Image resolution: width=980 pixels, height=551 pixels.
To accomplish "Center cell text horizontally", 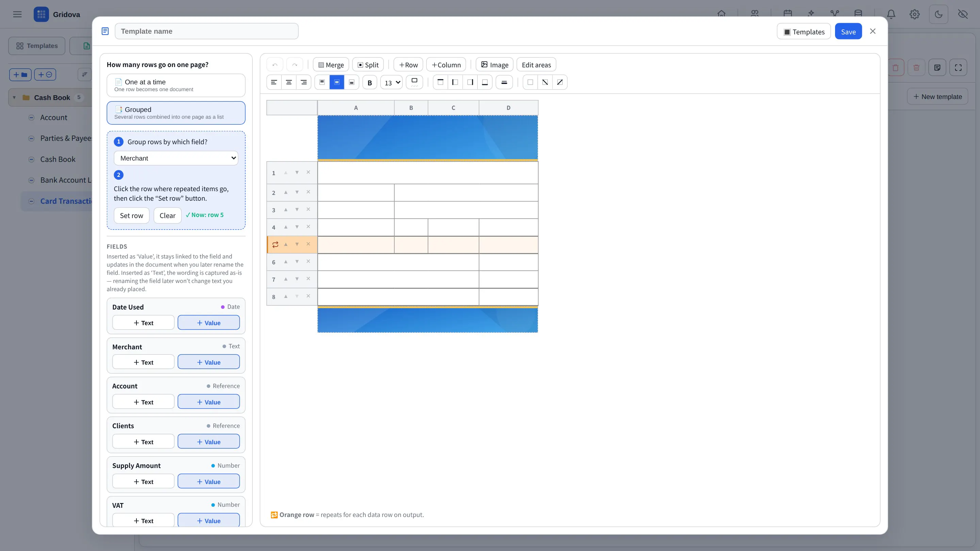I will (x=289, y=82).
